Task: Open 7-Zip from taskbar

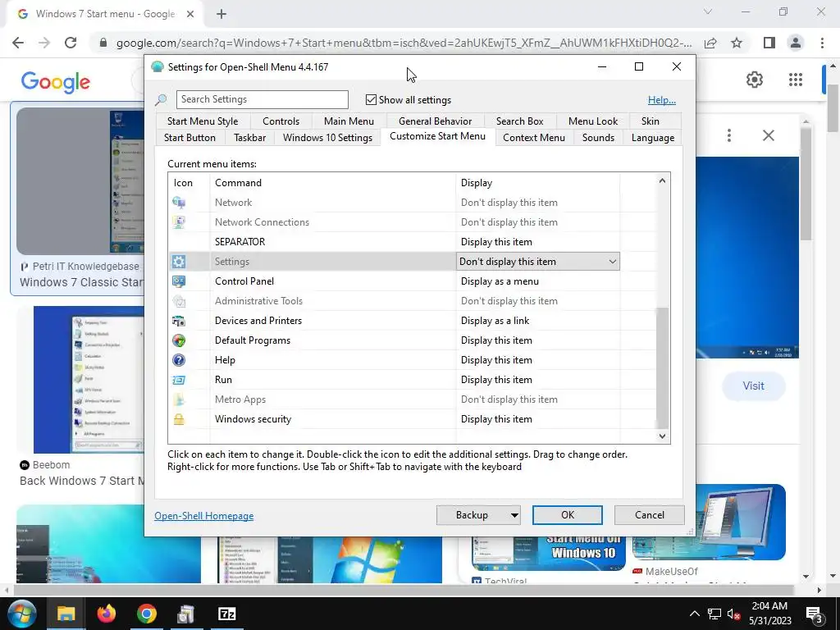Action: coord(227,614)
